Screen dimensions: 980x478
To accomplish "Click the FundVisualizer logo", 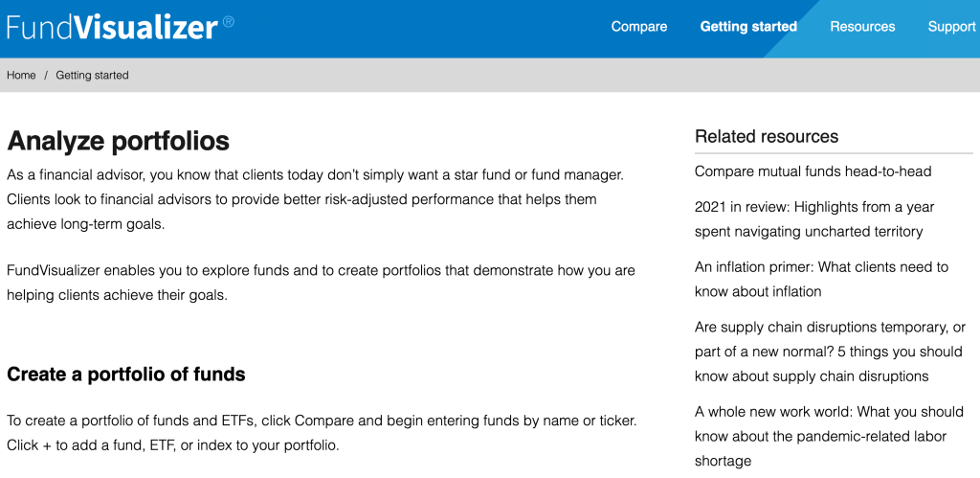I will tap(113, 27).
